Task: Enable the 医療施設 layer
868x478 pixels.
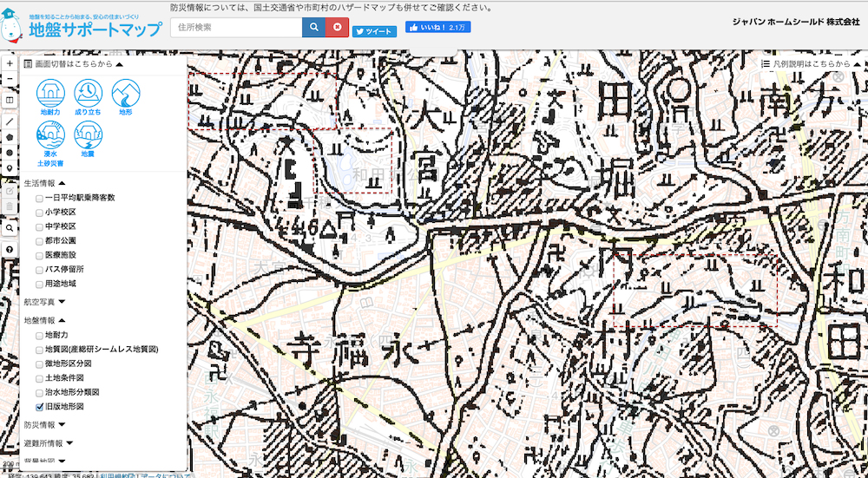Action: point(39,256)
